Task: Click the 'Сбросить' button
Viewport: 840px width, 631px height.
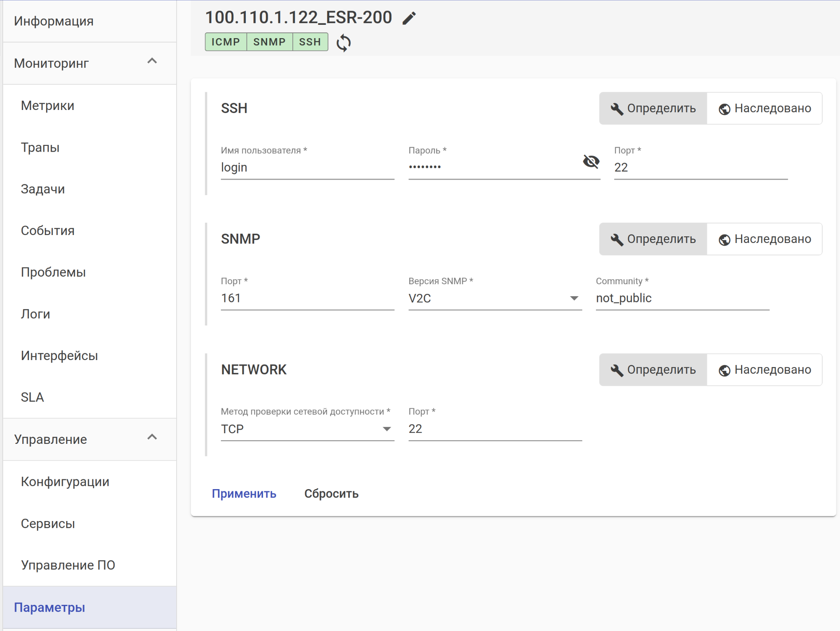Action: 331,494
